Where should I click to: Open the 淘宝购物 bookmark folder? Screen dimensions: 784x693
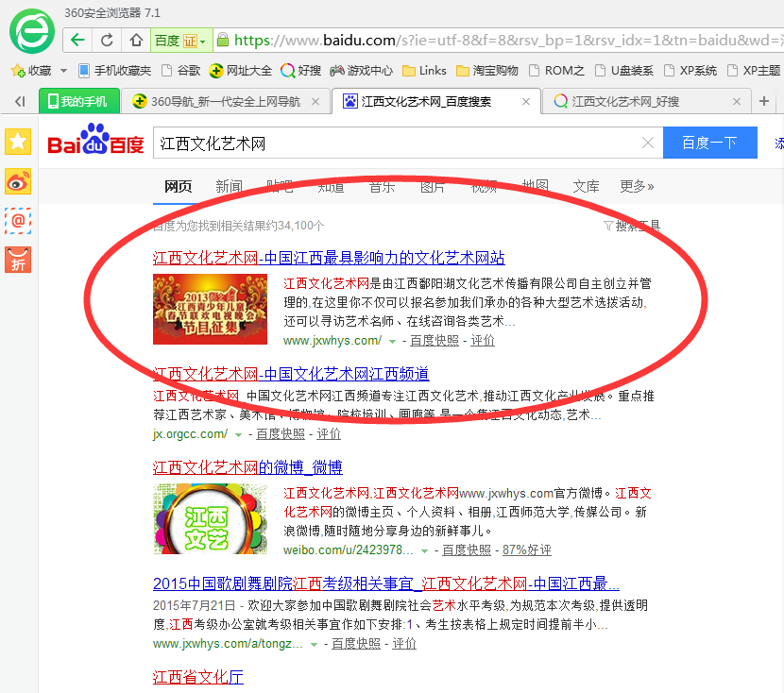487,71
